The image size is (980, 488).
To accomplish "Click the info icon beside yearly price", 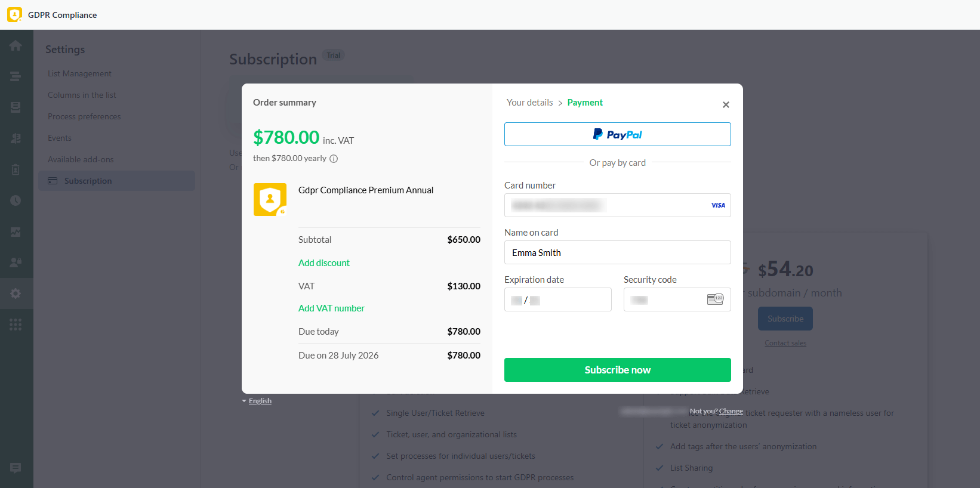I will point(334,159).
